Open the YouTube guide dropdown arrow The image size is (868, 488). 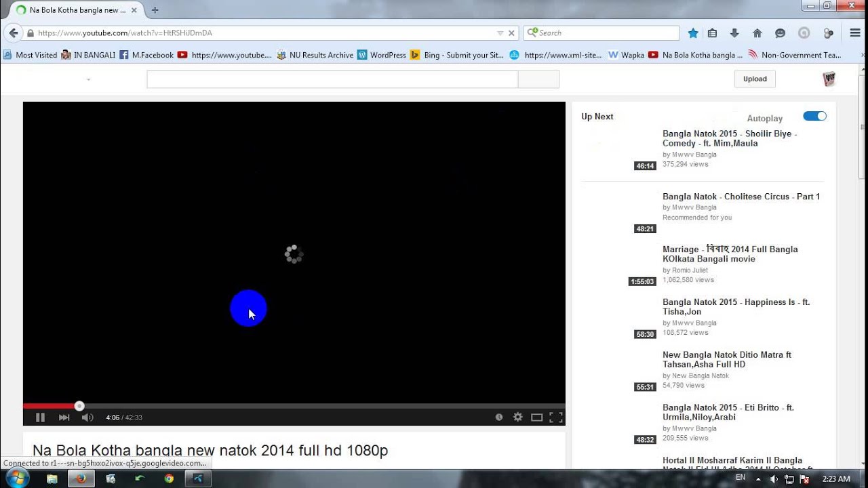point(88,80)
